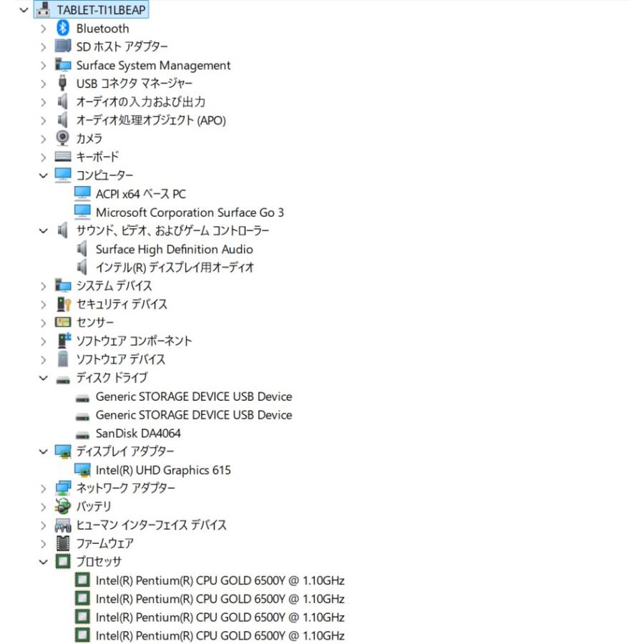This screenshot has height=644, width=644.
Task: Click the Surface System Management folder icon
Action: click(63, 65)
